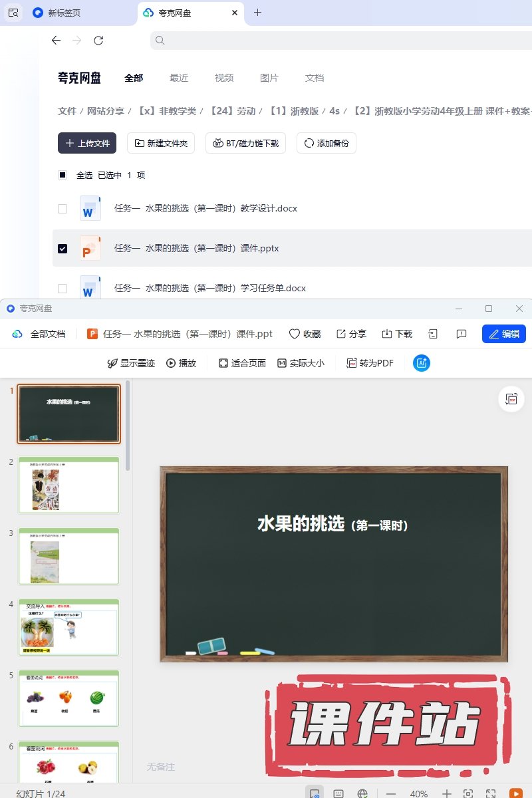532x798 pixels.
Task: Click the AI assistant icon in toolbar
Action: click(422, 363)
